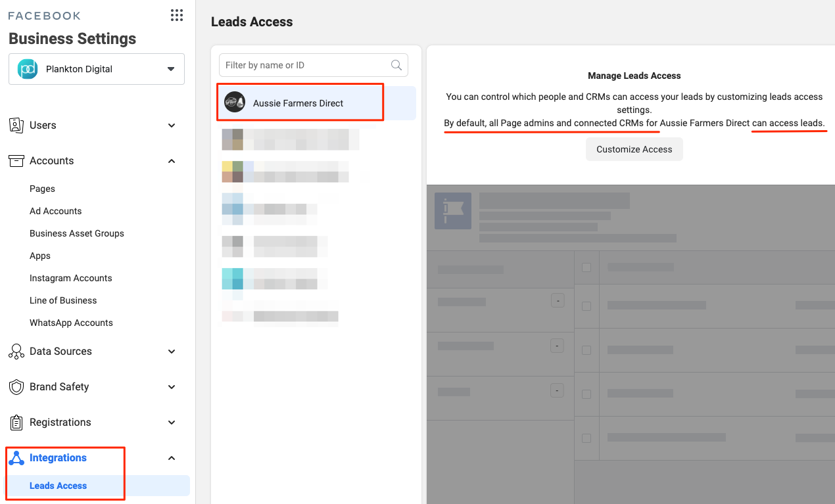Go to Ad Accounts menu item
The width and height of the screenshot is (835, 504).
(x=55, y=211)
